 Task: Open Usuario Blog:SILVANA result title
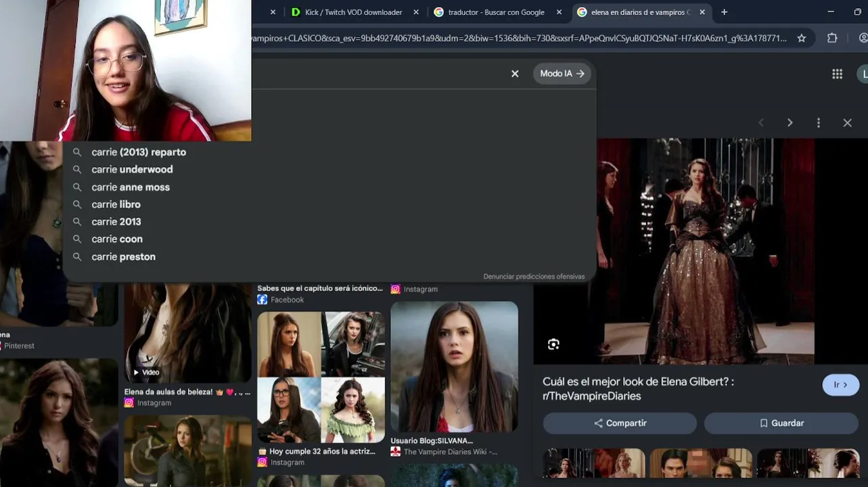click(x=432, y=441)
